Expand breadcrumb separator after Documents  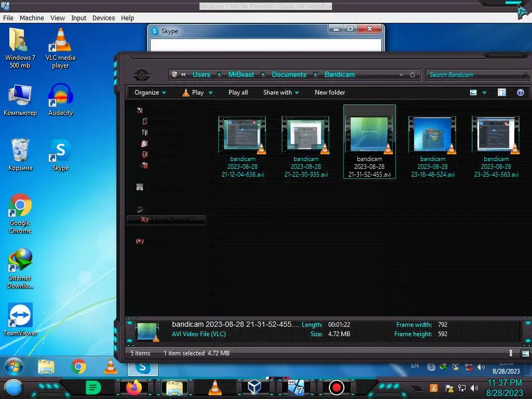(x=315, y=74)
